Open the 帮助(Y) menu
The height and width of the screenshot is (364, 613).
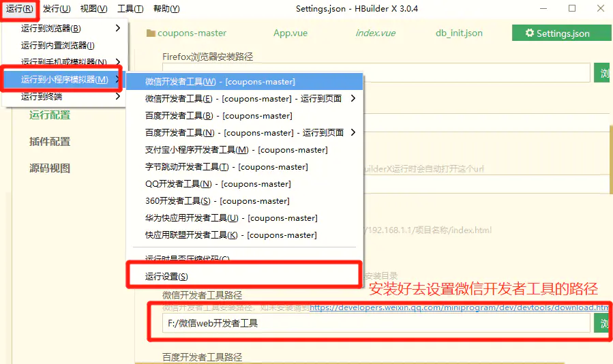pyautogui.click(x=166, y=9)
